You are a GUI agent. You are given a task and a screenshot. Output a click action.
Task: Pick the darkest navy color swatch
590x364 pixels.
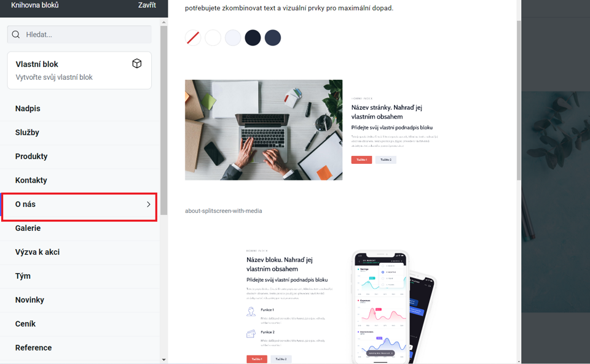point(253,38)
